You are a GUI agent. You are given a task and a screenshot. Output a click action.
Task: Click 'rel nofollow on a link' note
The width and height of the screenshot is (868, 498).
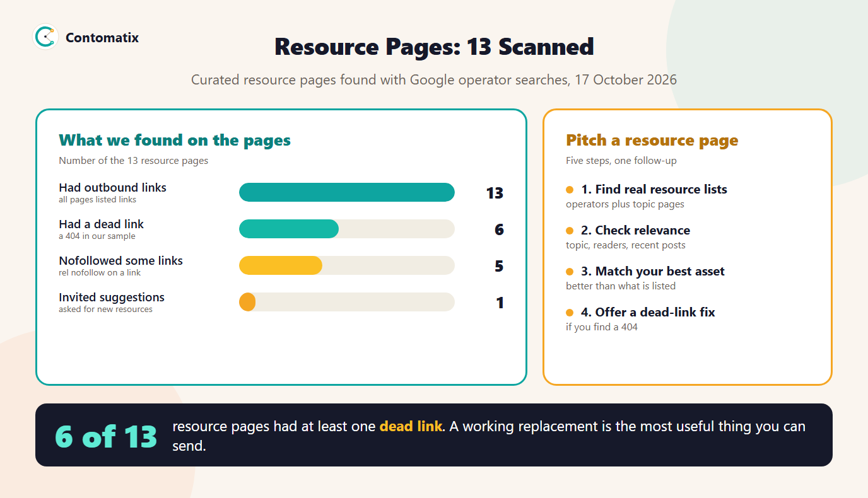(x=100, y=273)
